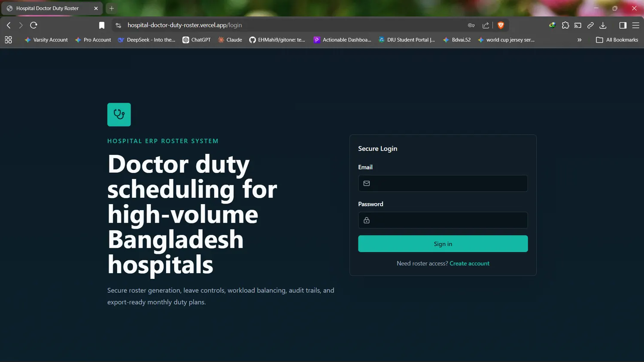Toggle the browser sidebar panel icon

pos(623,25)
